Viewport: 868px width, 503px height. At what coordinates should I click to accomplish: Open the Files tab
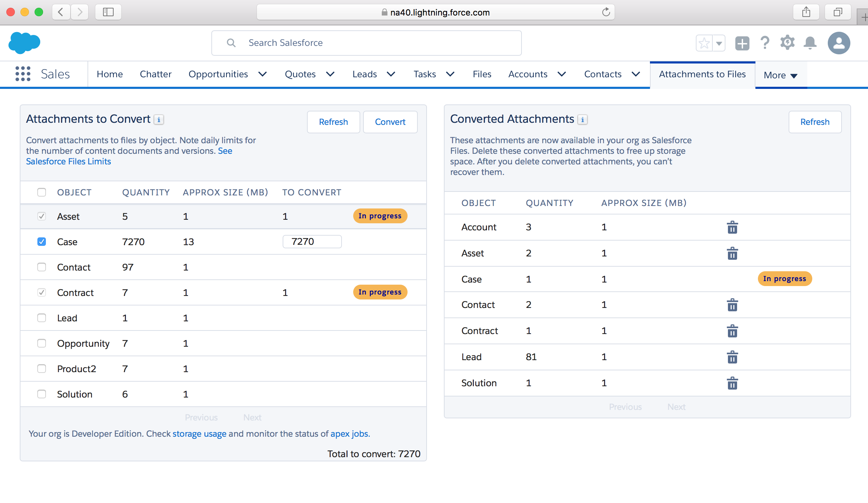click(482, 74)
